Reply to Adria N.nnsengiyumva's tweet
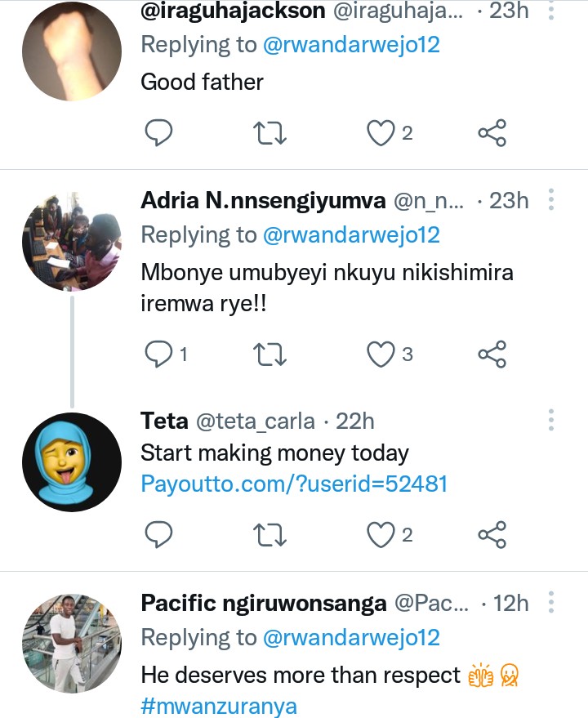The height and width of the screenshot is (718, 588). point(158,354)
